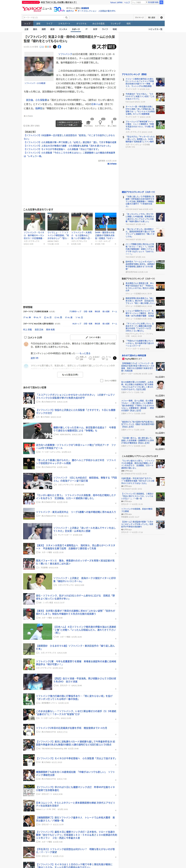Select the トップ tab
This screenshot has width=186, height=868.
(x=27, y=24)
